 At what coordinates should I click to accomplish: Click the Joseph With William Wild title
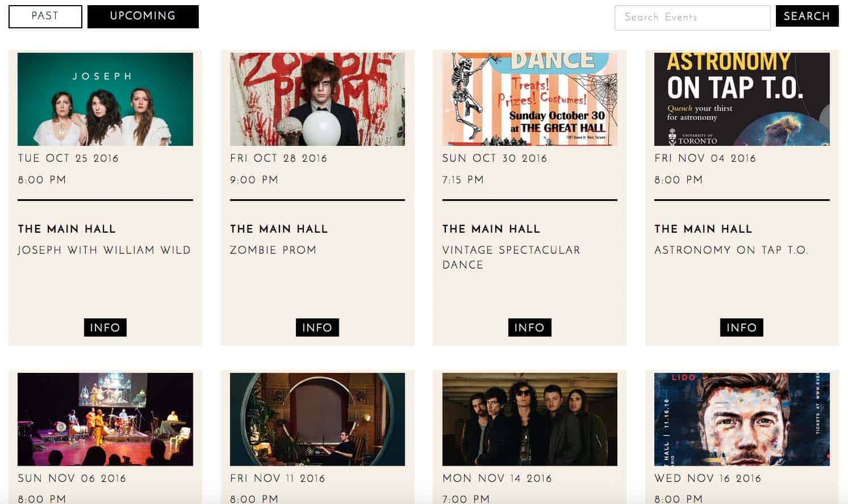click(105, 250)
